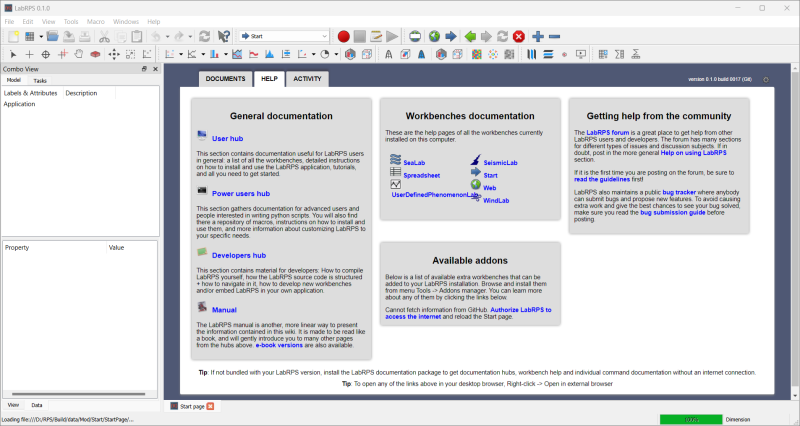
Task: Switch to the ACTIVITY tab
Action: [307, 79]
